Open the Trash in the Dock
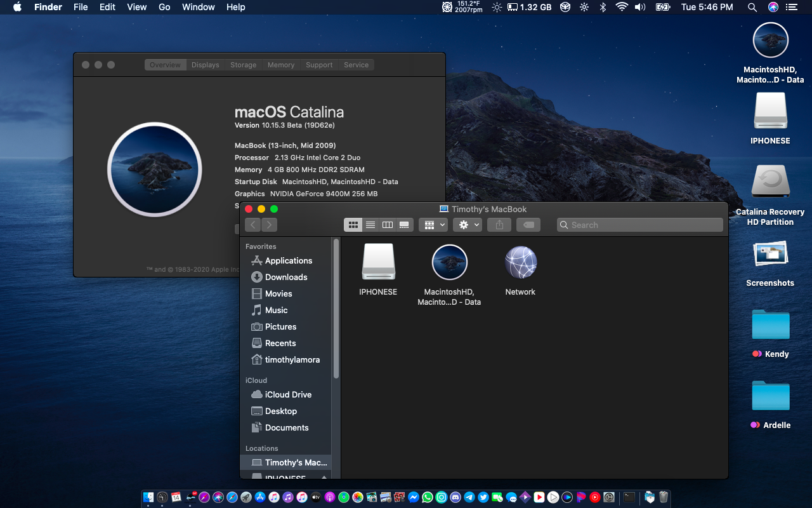The image size is (812, 508). (x=663, y=497)
